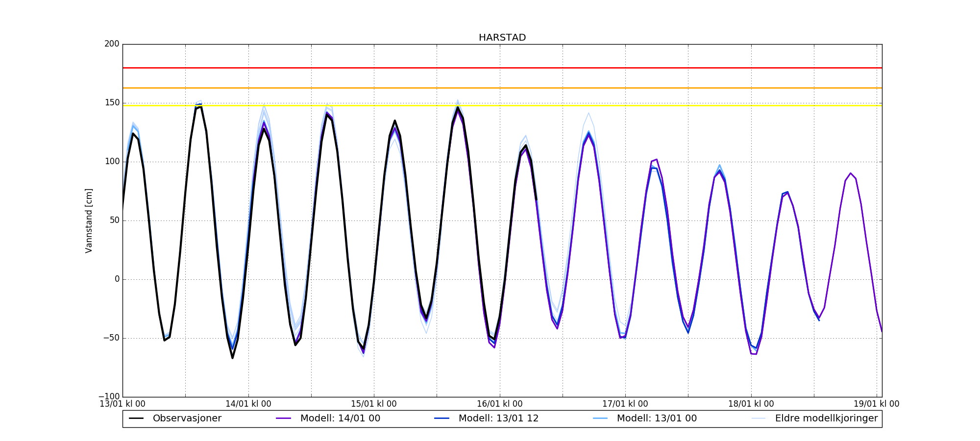Screen dimensions: 980x441
Task: Click the 18/01 kl 00 x-axis tick label
Action: point(751,404)
